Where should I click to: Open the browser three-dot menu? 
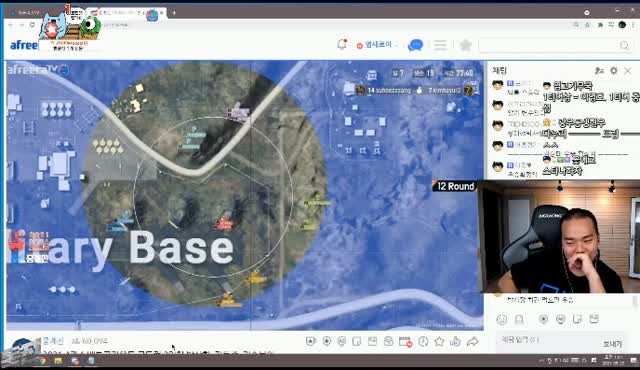[x=633, y=25]
